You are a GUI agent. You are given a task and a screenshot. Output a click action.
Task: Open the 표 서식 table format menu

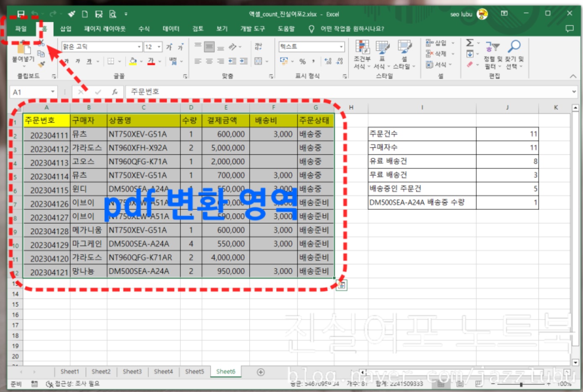point(382,55)
